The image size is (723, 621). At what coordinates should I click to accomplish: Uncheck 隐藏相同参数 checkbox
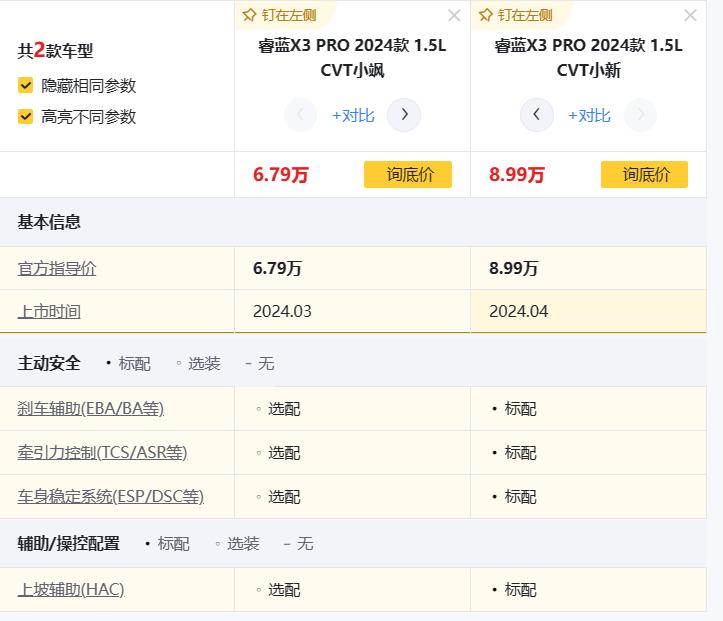(25, 86)
